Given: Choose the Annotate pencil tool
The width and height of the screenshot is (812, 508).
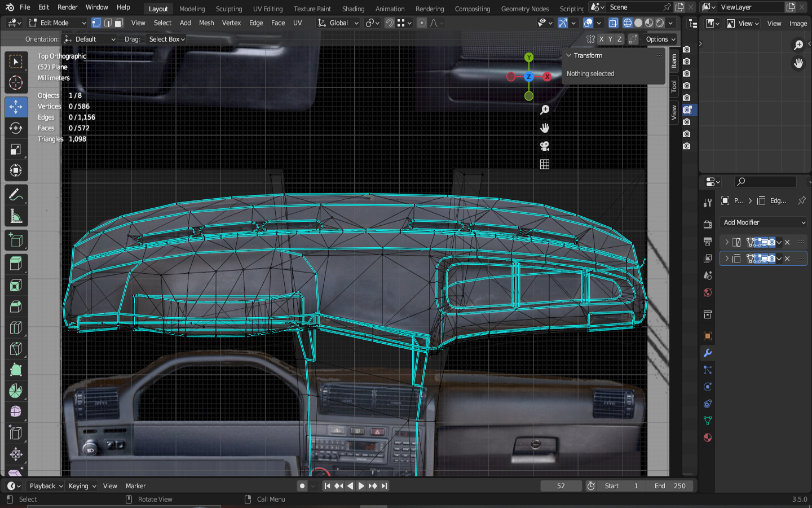Looking at the screenshot, I should [16, 195].
